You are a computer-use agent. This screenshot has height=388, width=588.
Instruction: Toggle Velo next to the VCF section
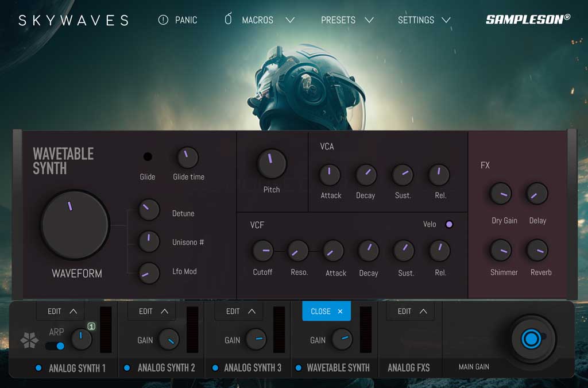point(448,224)
